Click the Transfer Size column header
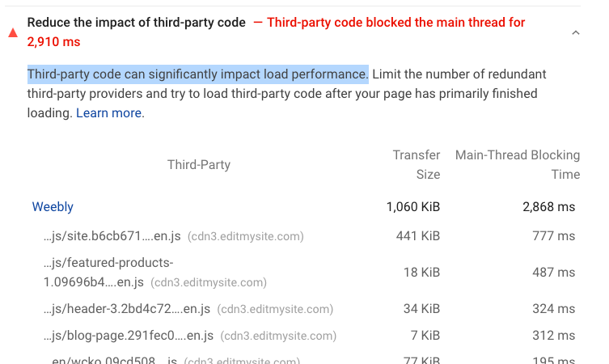Screen dimensions: 609x364 417,164
